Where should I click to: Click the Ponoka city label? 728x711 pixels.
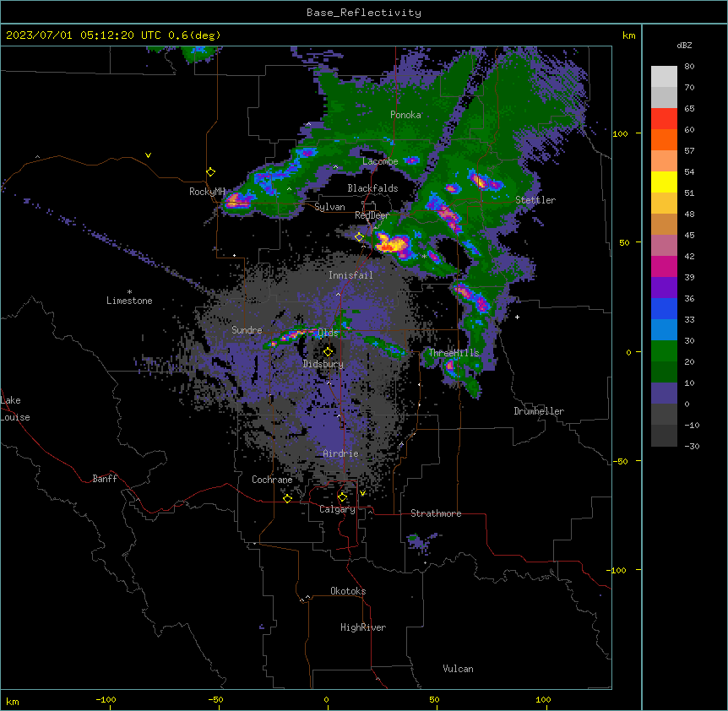point(405,115)
